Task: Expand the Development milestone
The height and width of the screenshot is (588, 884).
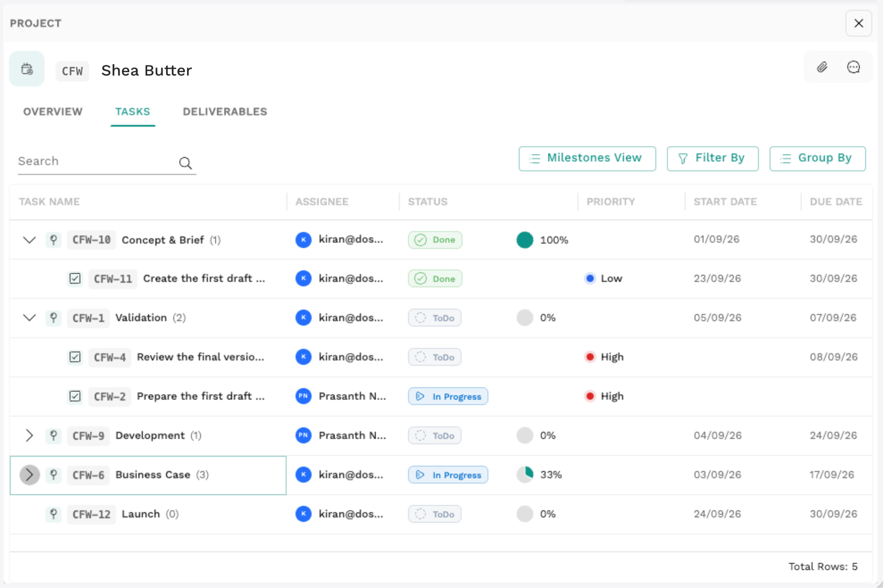Action: point(29,436)
